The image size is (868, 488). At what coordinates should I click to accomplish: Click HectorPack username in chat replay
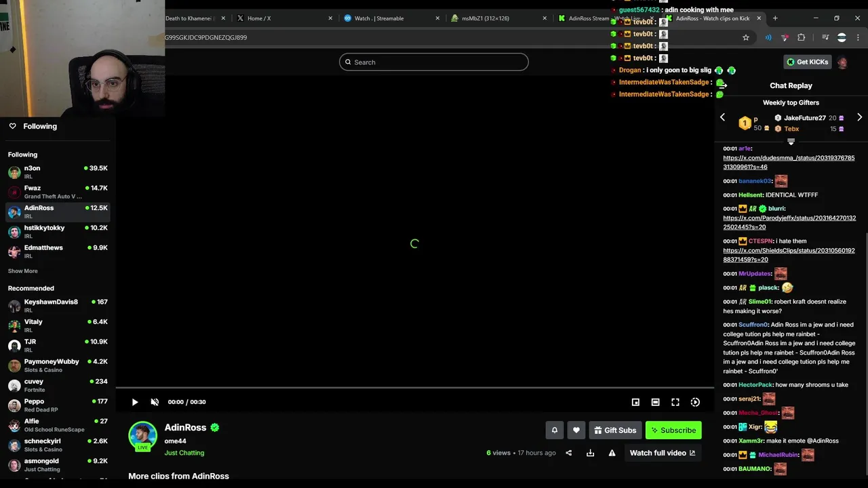[755, 385]
